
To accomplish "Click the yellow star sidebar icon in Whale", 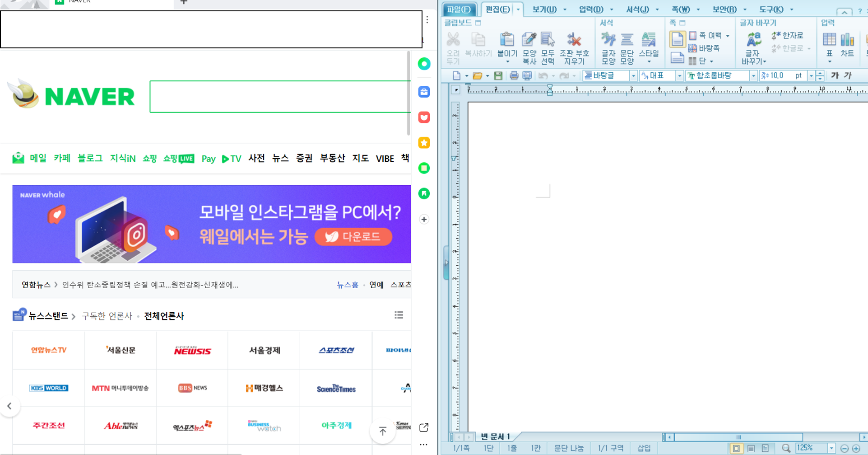I will click(424, 143).
